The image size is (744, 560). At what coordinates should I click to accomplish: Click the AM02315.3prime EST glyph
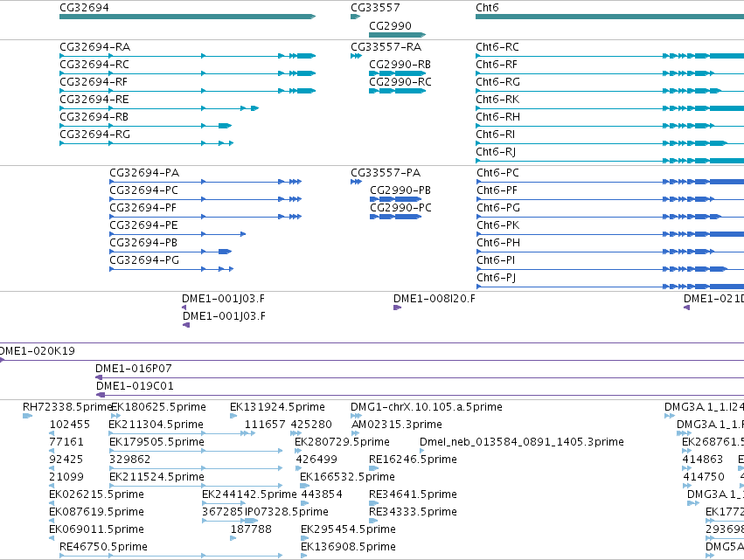355,433
